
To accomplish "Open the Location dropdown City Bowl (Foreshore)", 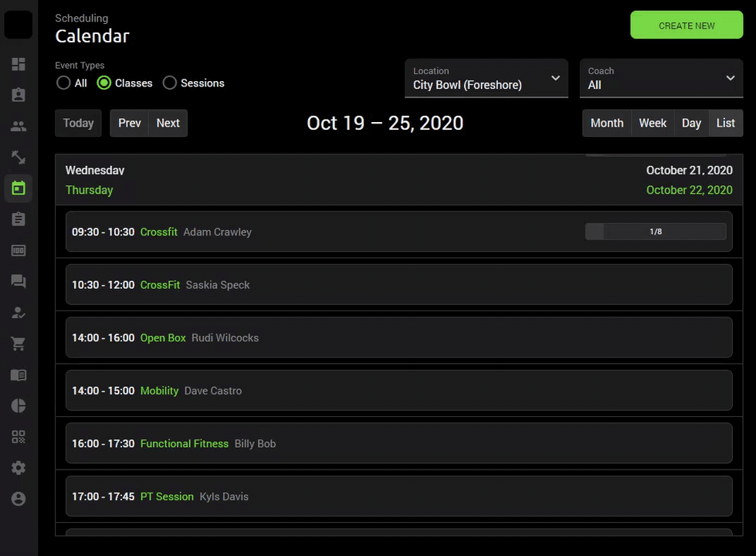I will point(486,78).
